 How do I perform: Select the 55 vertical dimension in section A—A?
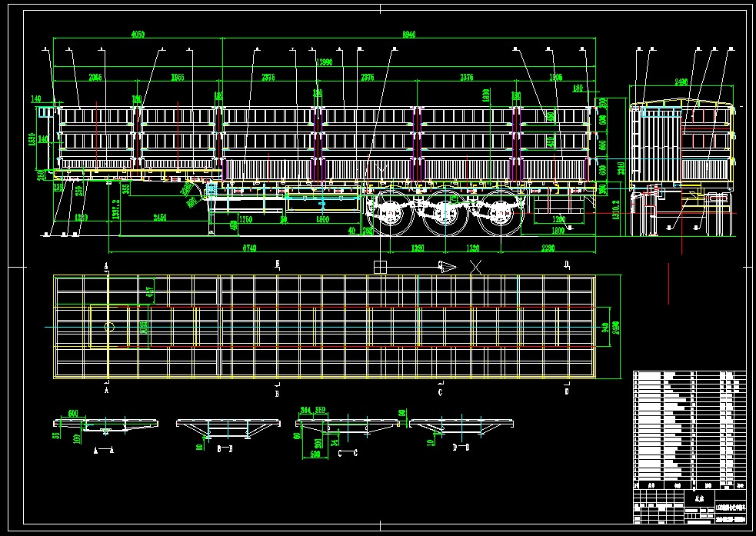(x=56, y=435)
